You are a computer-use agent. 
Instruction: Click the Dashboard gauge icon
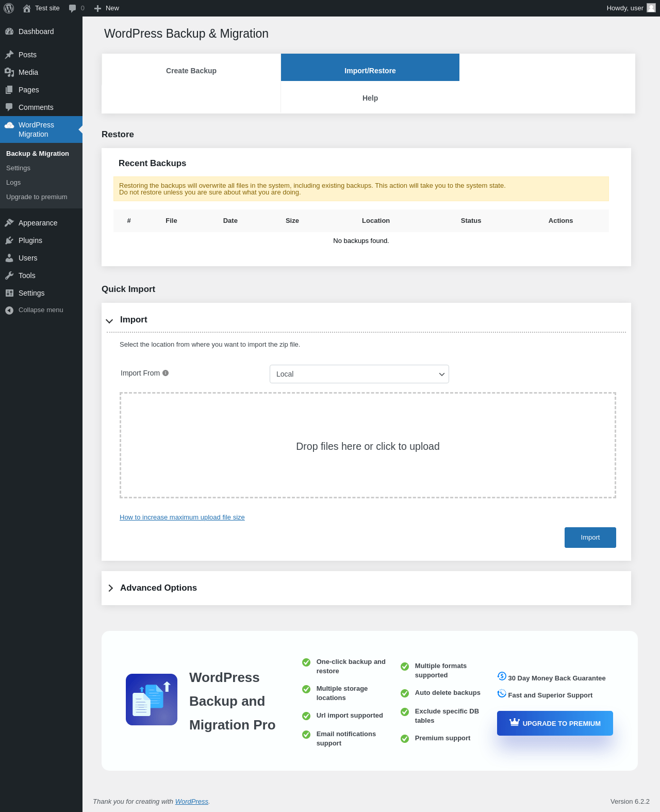pos(9,31)
